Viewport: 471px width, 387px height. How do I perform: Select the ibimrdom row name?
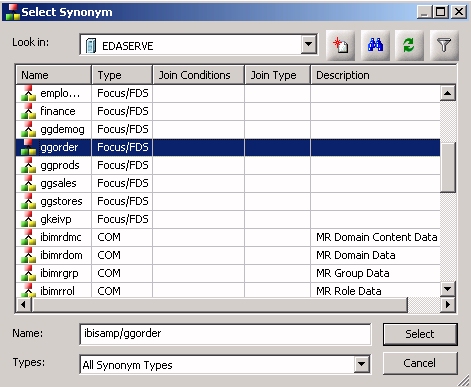tap(61, 255)
